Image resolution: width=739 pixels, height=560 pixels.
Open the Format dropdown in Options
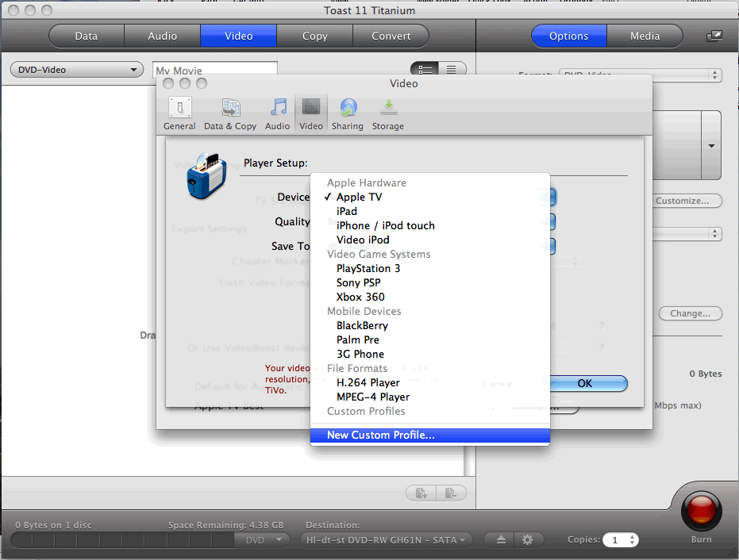641,75
